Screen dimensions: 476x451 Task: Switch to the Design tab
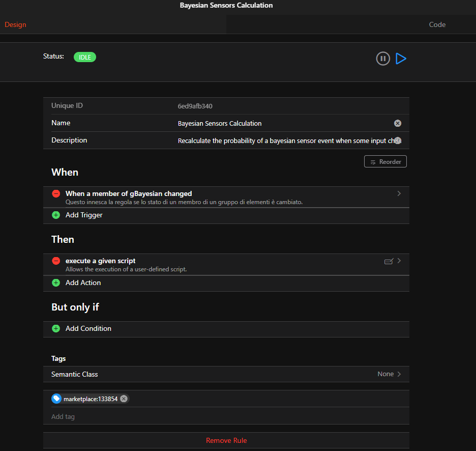click(x=15, y=24)
